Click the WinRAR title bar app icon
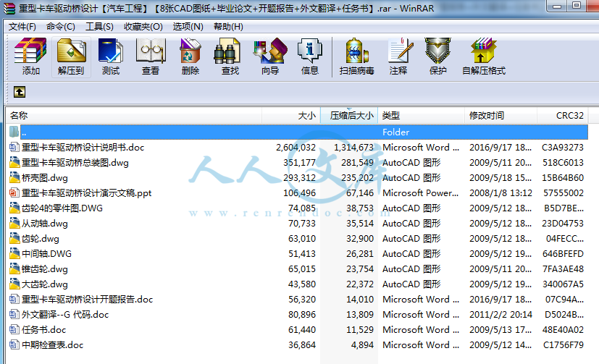Viewport: 599px width, 364px height. 9,9
